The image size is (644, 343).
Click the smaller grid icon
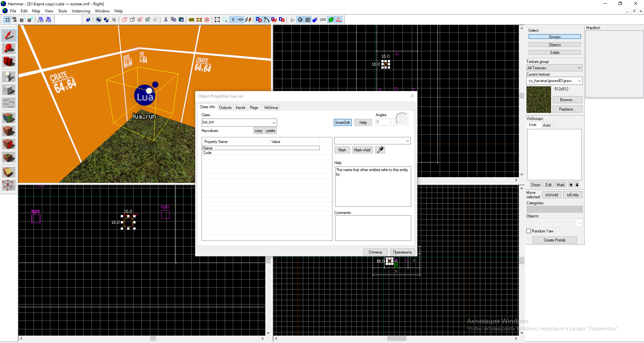[x=22, y=20]
